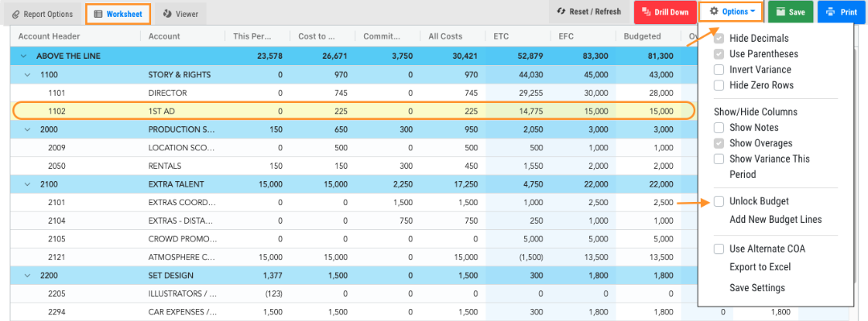Click the (123) This Period value
Image resolution: width=868 pixels, height=321 pixels.
(x=274, y=294)
